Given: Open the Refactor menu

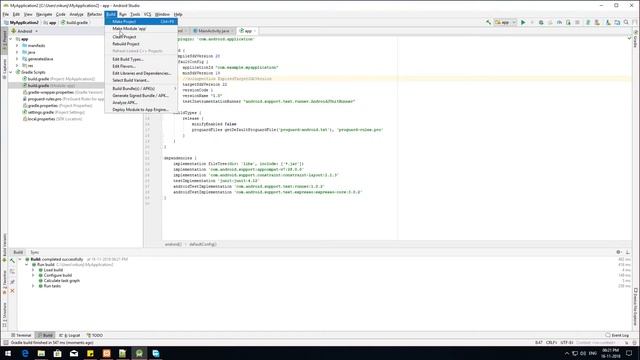Looking at the screenshot, I should coord(95,14).
